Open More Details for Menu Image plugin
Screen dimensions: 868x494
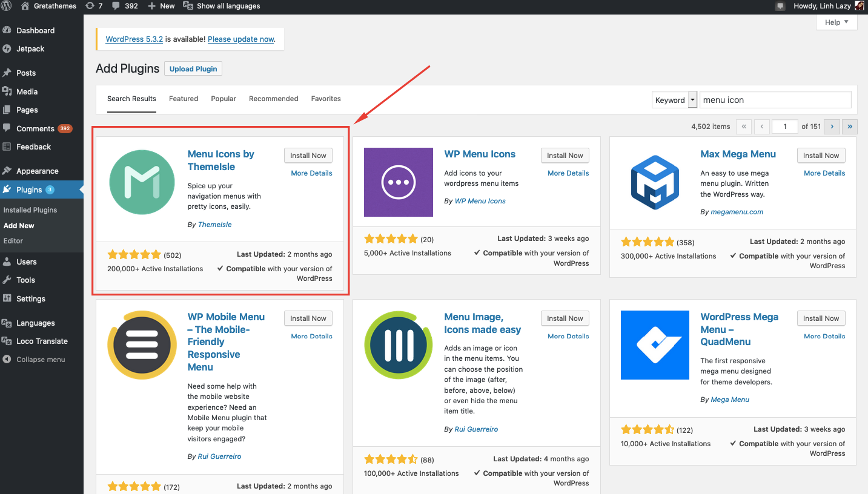tap(568, 336)
